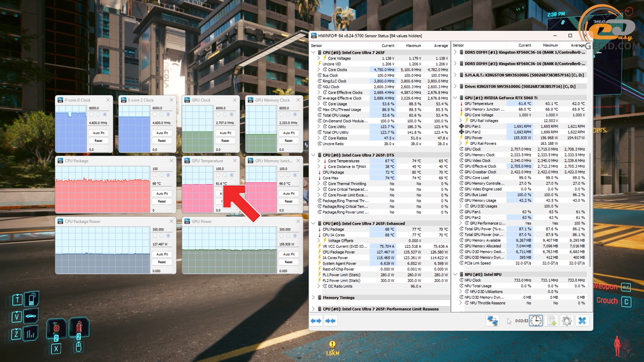Click Reset in CPU Package Power window
The width and height of the screenshot is (644, 362).
click(162, 262)
